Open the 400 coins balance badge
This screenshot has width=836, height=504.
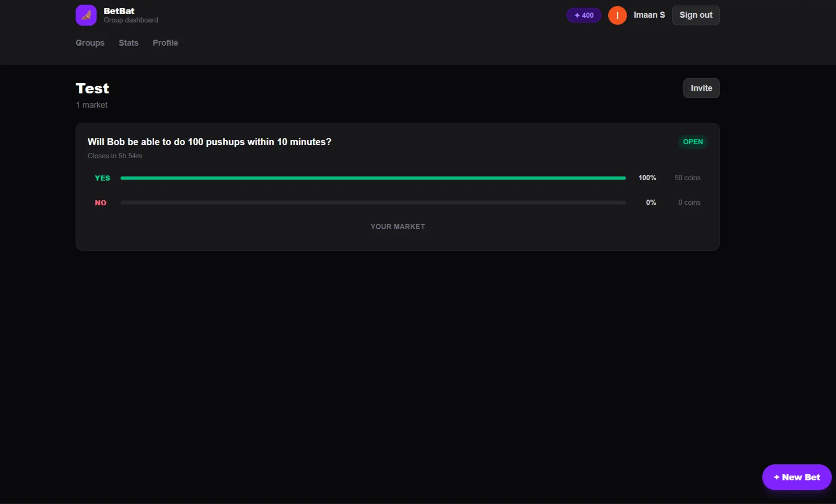(584, 15)
